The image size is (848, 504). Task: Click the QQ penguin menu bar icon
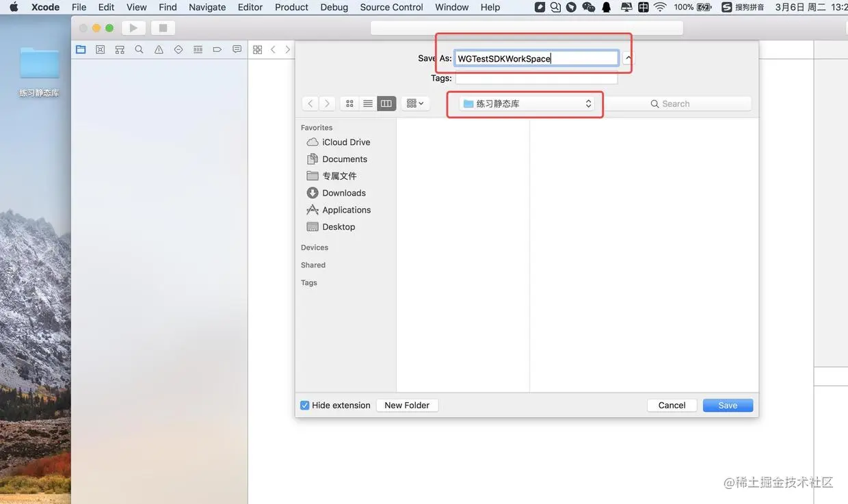[x=606, y=7]
